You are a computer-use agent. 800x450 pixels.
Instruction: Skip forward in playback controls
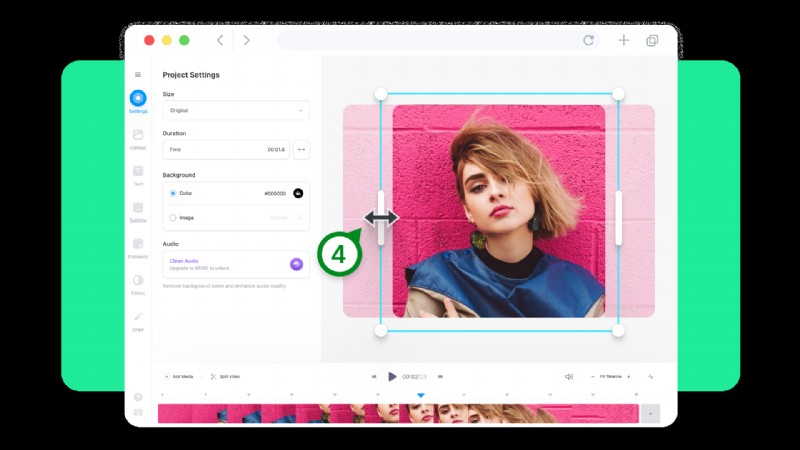(x=440, y=377)
